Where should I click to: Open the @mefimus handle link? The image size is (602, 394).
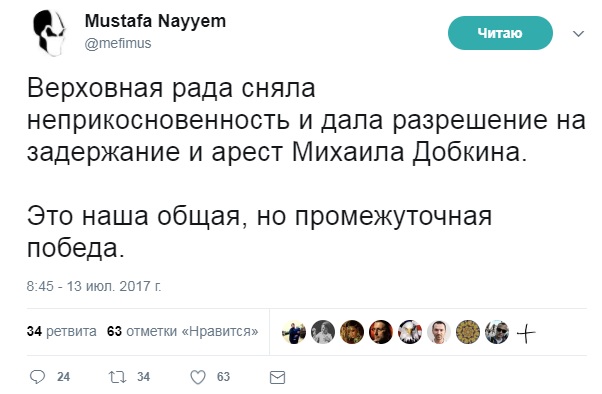tap(118, 43)
